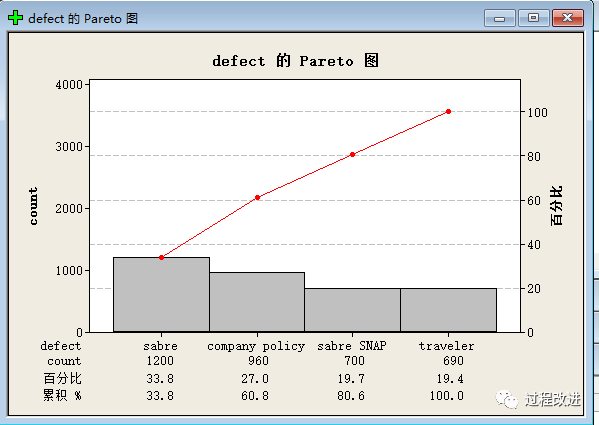Click the cumulative value 80.6
The height and width of the screenshot is (425, 599).
click(351, 396)
